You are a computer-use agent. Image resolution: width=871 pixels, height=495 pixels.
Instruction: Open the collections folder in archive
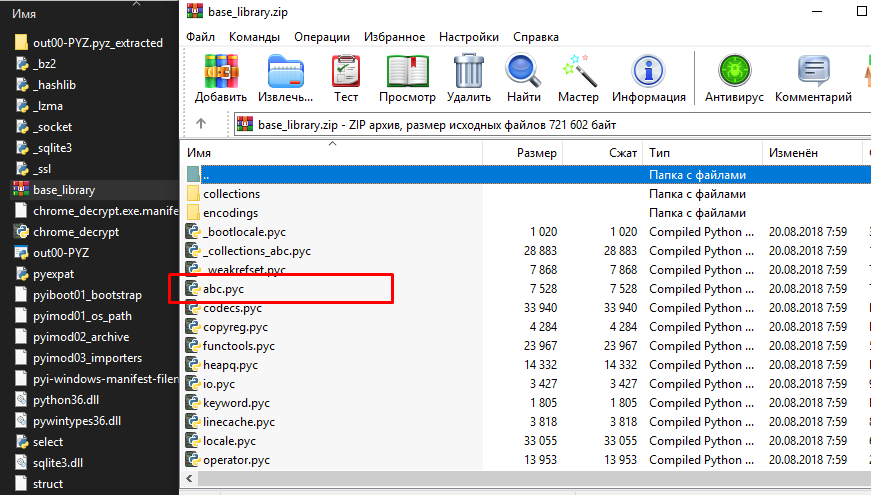click(x=231, y=194)
